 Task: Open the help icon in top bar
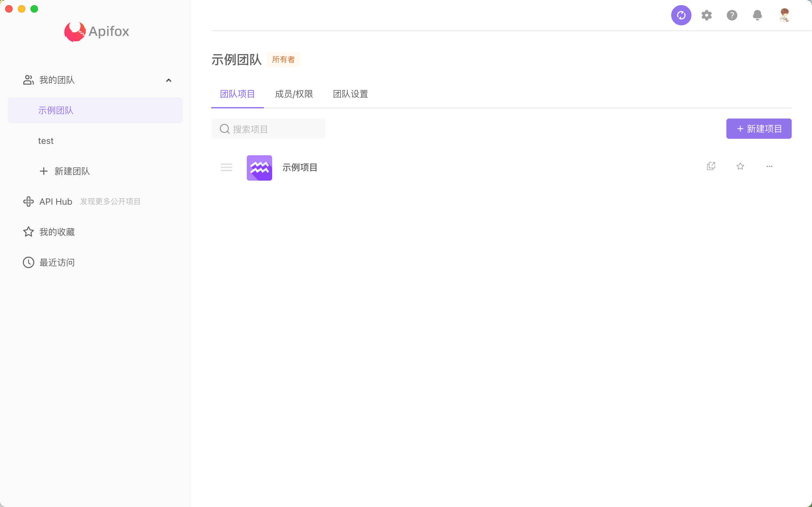coord(732,15)
